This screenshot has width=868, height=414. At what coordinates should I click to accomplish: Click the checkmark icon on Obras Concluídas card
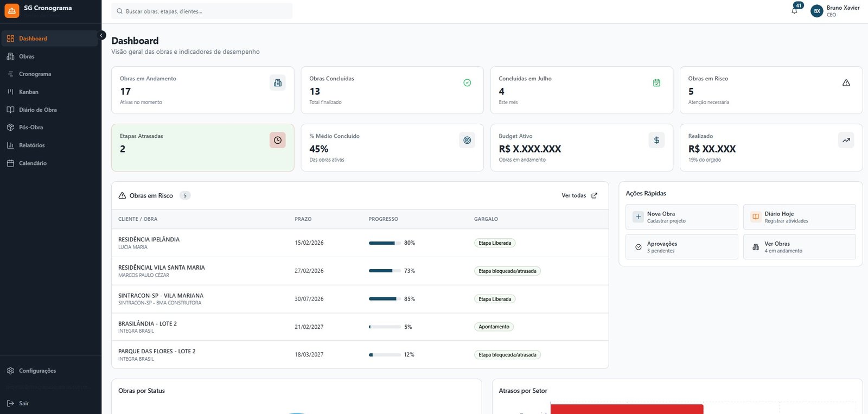467,82
